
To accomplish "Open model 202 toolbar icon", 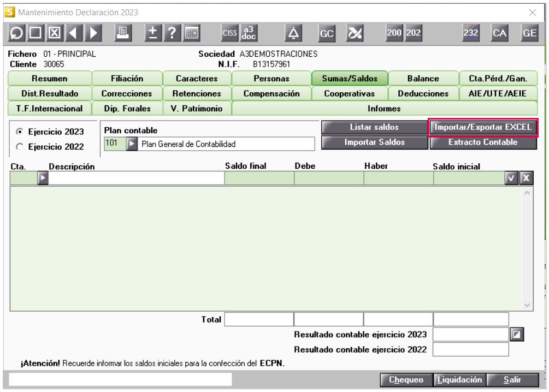I will 414,33.
